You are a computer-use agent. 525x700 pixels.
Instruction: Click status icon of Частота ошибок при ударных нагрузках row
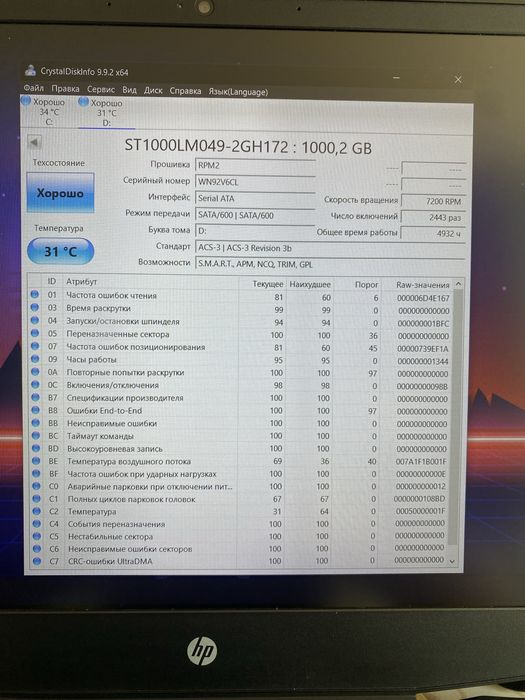click(x=36, y=473)
